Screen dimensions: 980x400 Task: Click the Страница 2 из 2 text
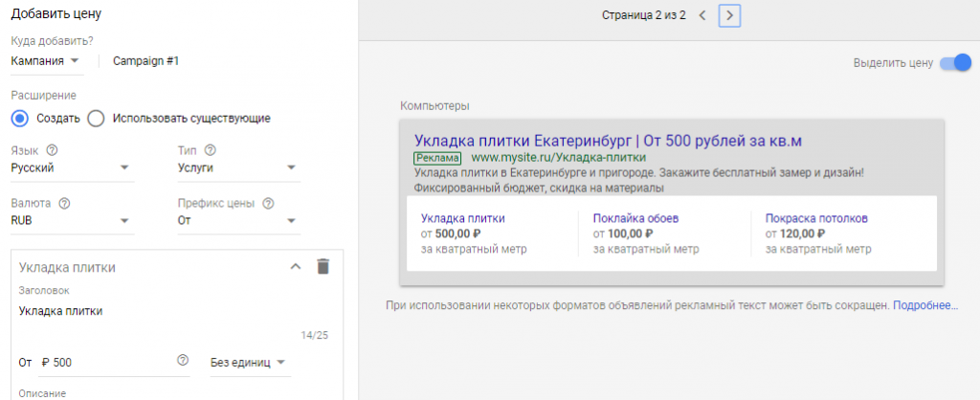point(644,15)
